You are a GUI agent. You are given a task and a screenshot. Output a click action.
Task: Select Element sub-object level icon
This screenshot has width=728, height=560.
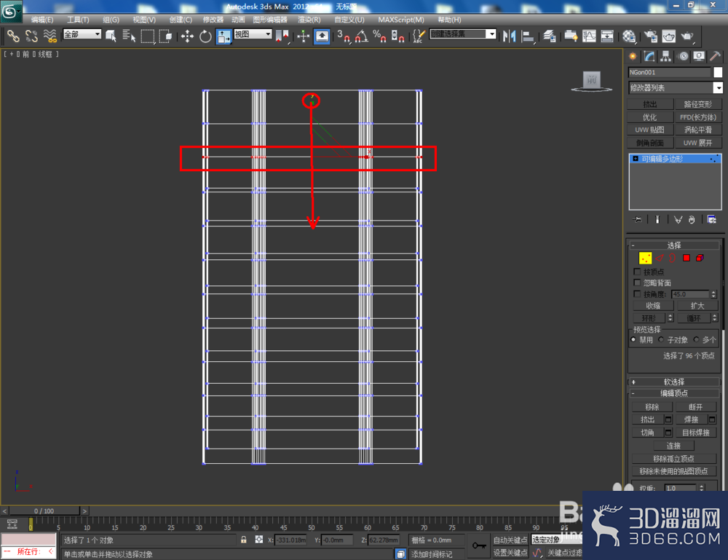click(x=700, y=258)
